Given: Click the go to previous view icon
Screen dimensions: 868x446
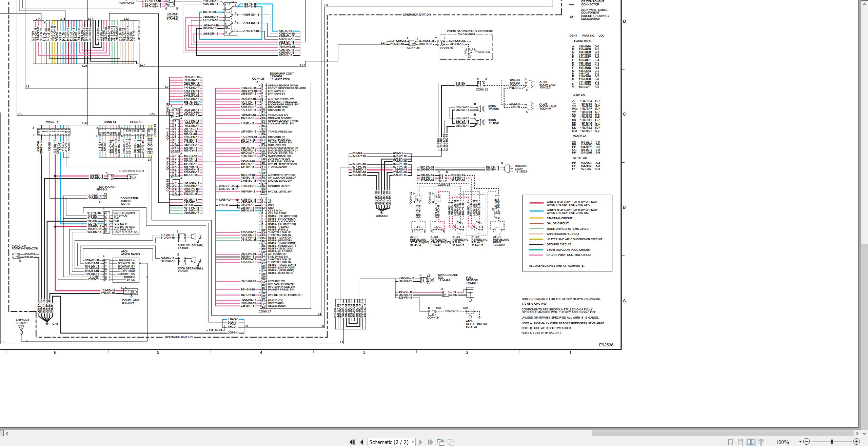Looking at the screenshot, I should (x=441, y=442).
